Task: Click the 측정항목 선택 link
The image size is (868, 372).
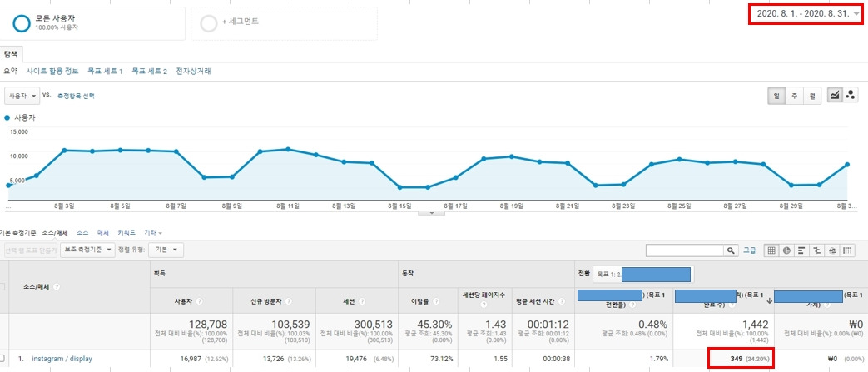Action: coord(76,96)
